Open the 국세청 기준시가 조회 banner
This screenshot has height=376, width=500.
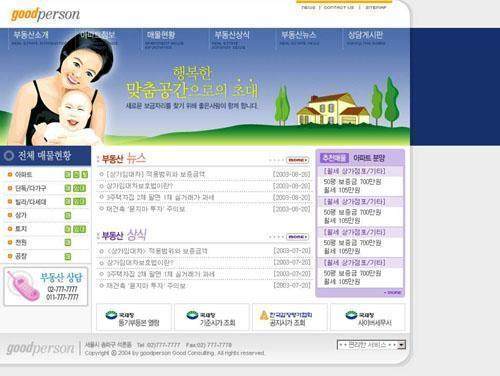point(212,317)
